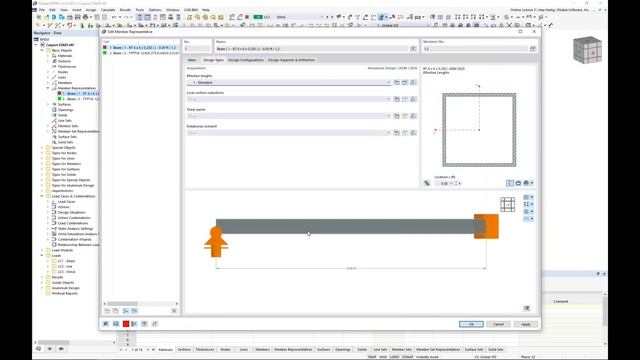Screen dimensions: 640x360
Task: Open the Effective lengths dropdown
Action: [388, 82]
